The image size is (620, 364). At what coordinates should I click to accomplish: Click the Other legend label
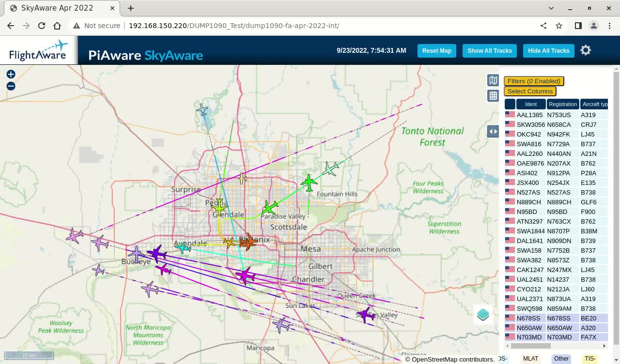coord(561,359)
